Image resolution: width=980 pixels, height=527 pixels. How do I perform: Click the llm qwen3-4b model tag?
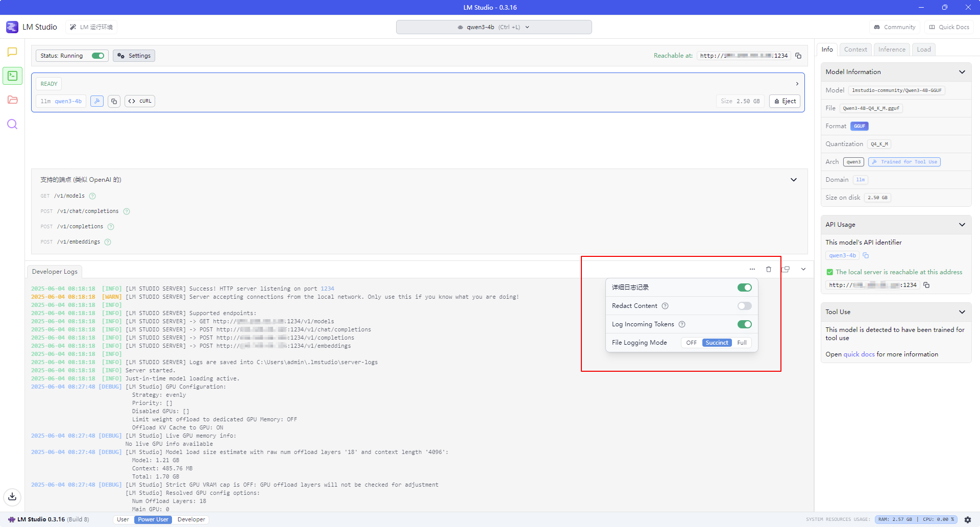(61, 101)
